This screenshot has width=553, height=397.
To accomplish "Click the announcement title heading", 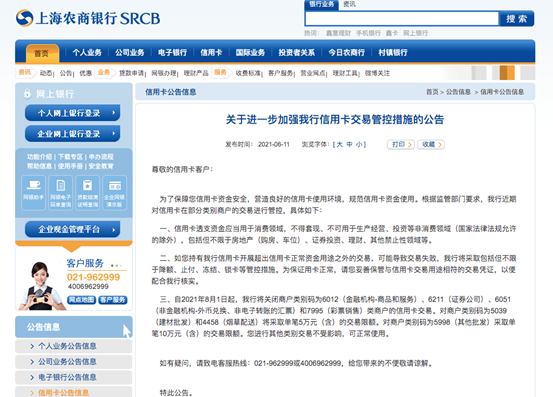I will pos(335,120).
